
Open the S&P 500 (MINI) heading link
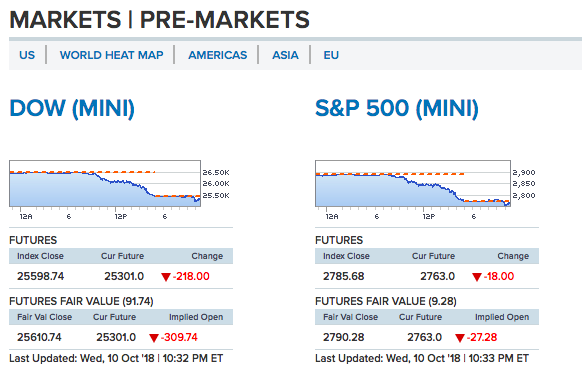click(x=397, y=108)
